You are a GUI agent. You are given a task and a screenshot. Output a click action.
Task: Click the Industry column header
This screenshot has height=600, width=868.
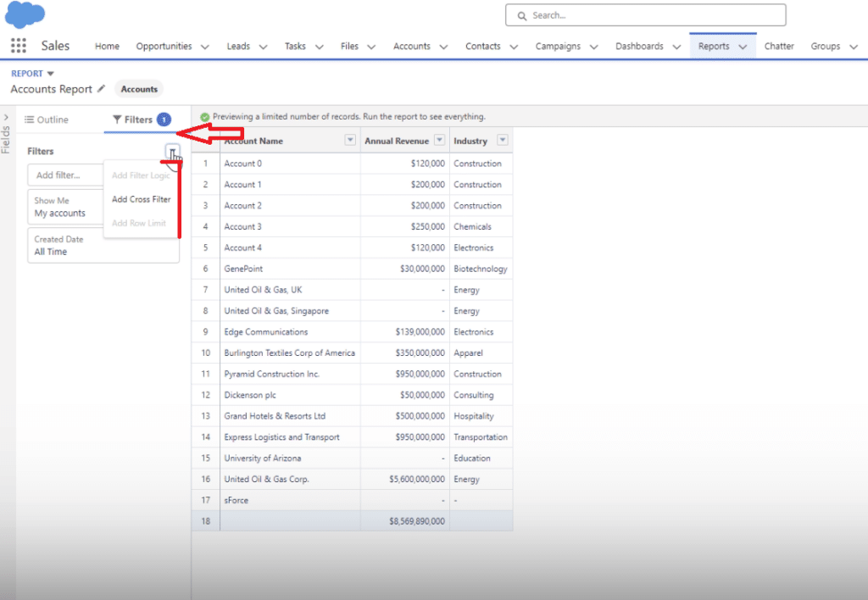[x=481, y=141]
